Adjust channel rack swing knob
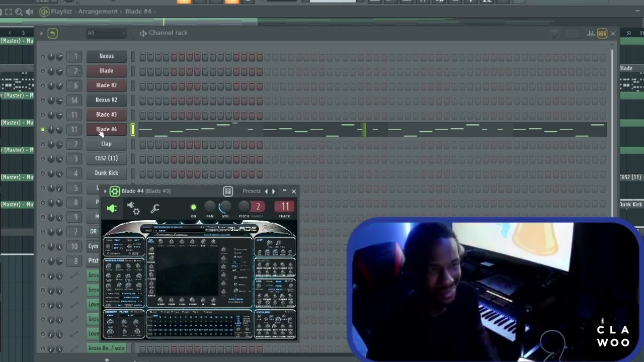This screenshot has width=644, height=362. pyautogui.click(x=555, y=34)
